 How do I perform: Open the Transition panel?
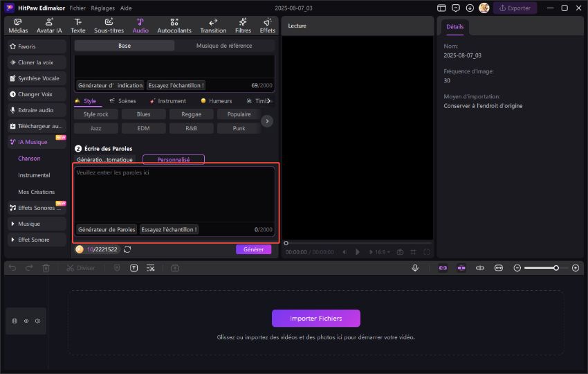(213, 26)
